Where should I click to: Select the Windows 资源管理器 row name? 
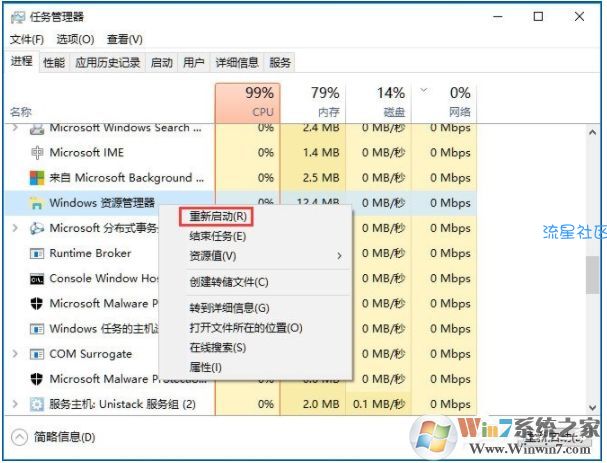point(102,203)
